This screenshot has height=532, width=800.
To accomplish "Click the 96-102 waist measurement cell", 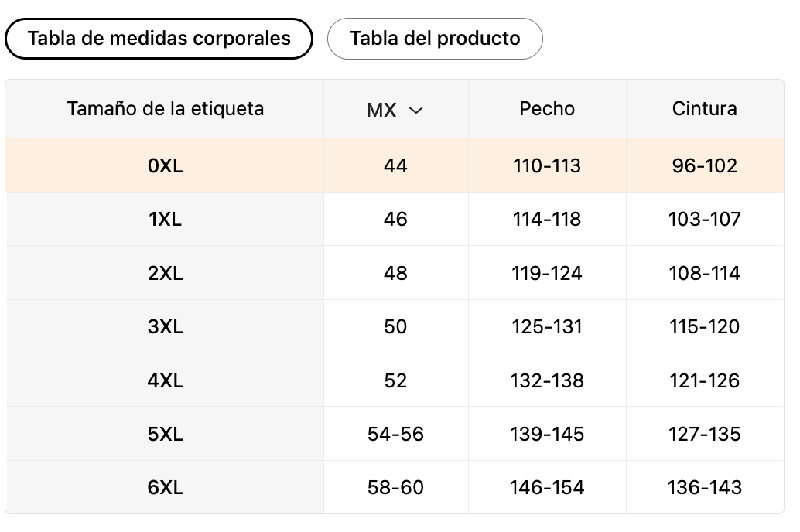I will coord(705,165).
